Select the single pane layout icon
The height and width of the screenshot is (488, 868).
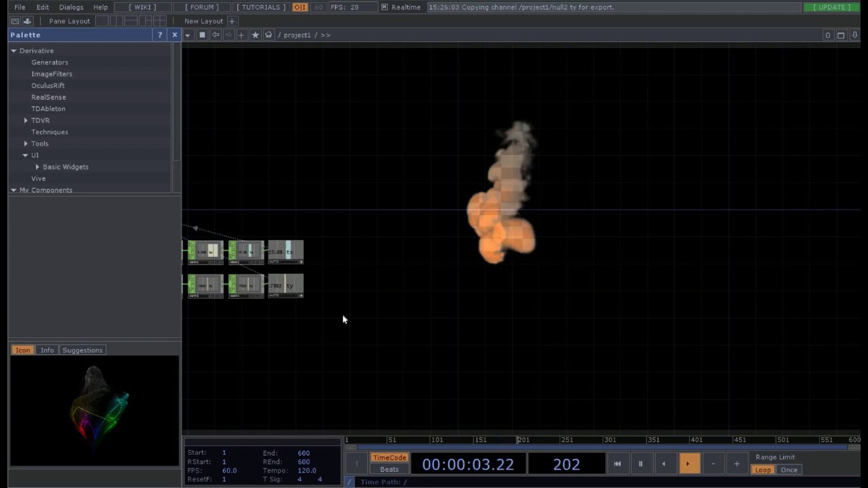[x=102, y=21]
